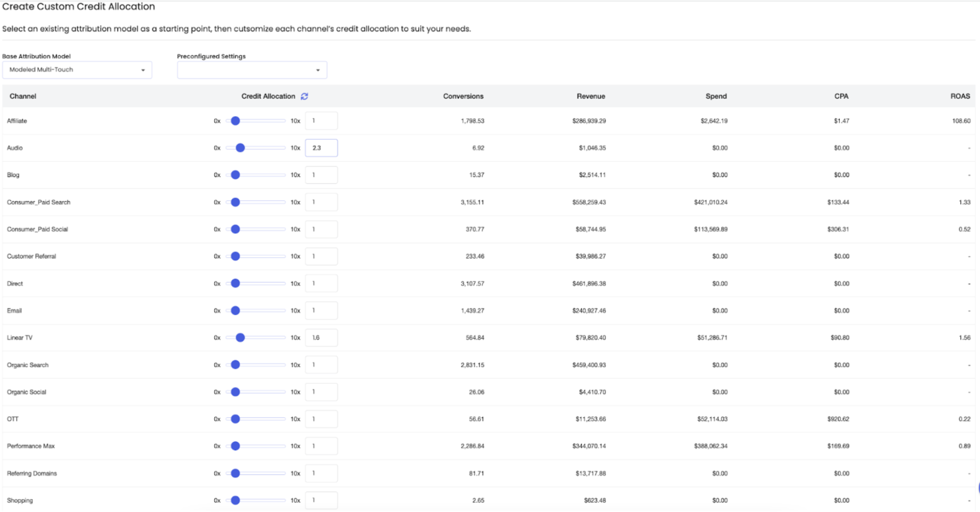Click the Affiliate credit slider handle
The width and height of the screenshot is (980, 512).
coord(235,121)
